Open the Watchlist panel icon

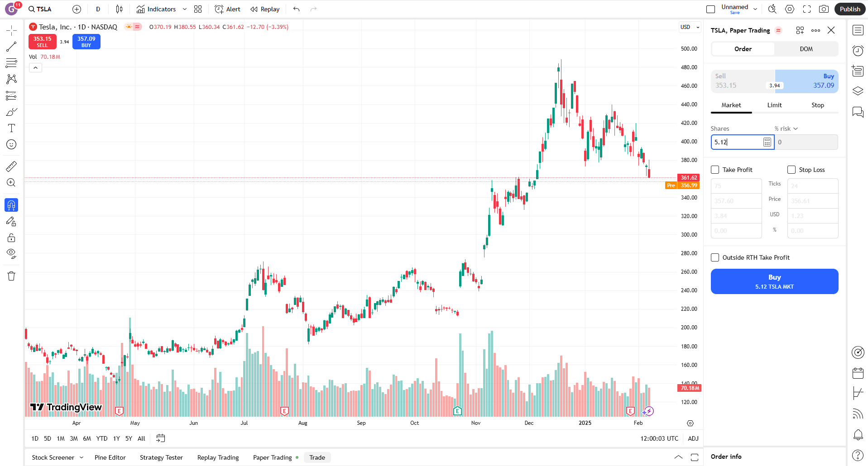click(x=857, y=30)
